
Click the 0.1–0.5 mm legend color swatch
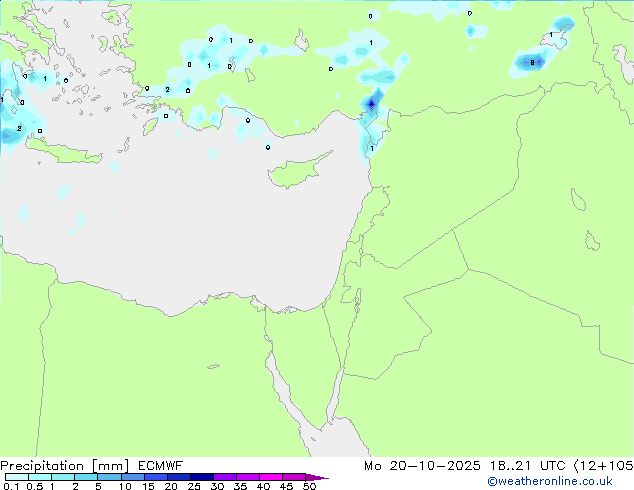tap(17, 477)
